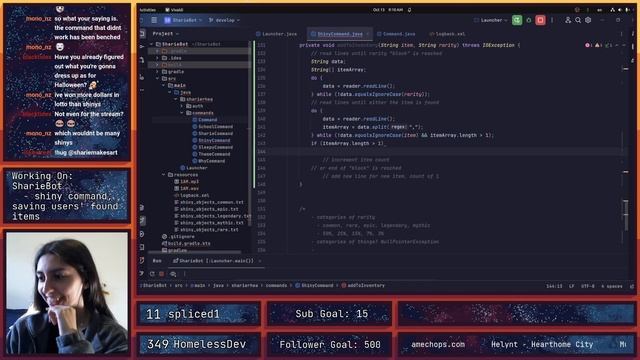Click the UTF-8 encoding status bar item
Screen dimensions: 640x360
(x=588, y=286)
